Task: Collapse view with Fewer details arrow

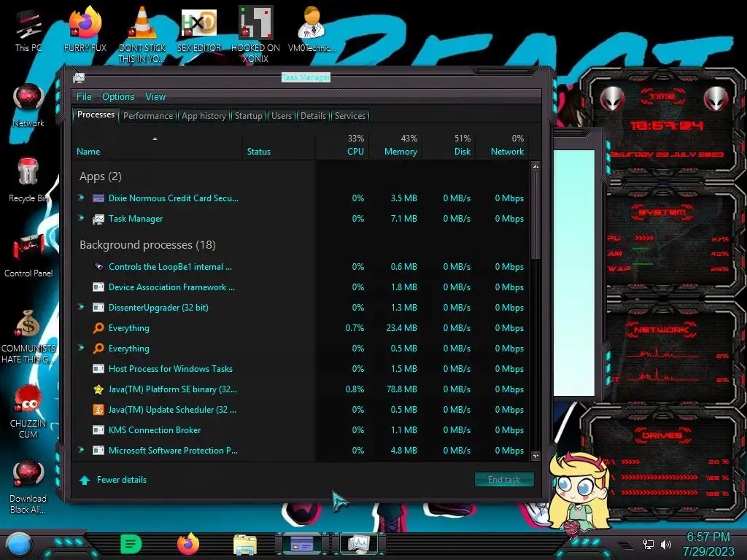Action: pyautogui.click(x=85, y=480)
